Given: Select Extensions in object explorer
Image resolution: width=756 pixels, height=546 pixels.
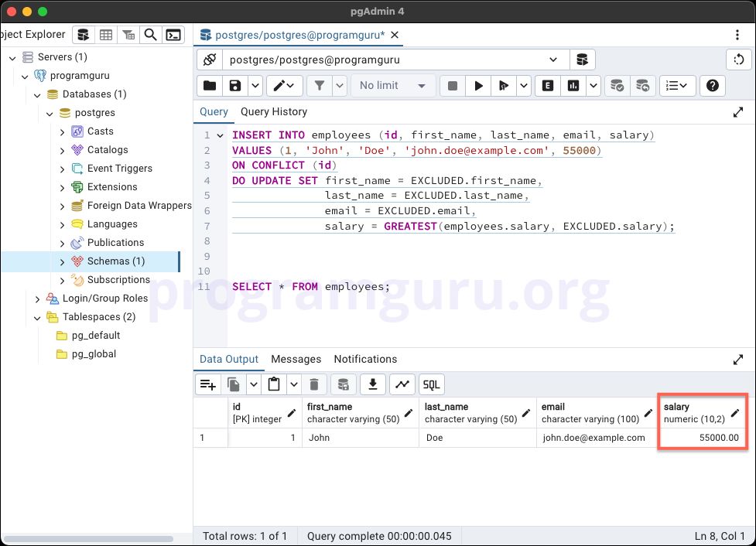Looking at the screenshot, I should (x=112, y=187).
